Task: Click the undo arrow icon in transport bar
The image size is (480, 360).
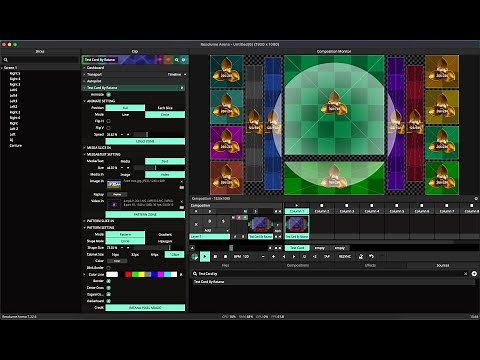Action: coord(371,256)
